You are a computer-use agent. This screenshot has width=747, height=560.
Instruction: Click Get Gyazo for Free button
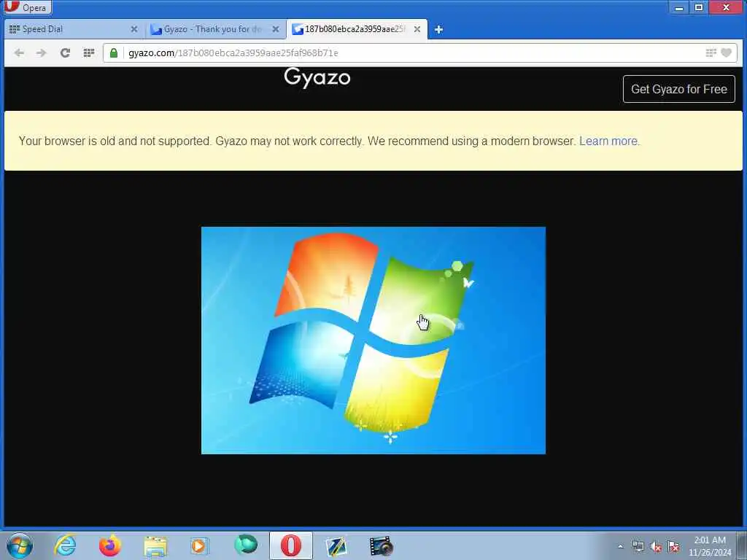[x=679, y=89]
